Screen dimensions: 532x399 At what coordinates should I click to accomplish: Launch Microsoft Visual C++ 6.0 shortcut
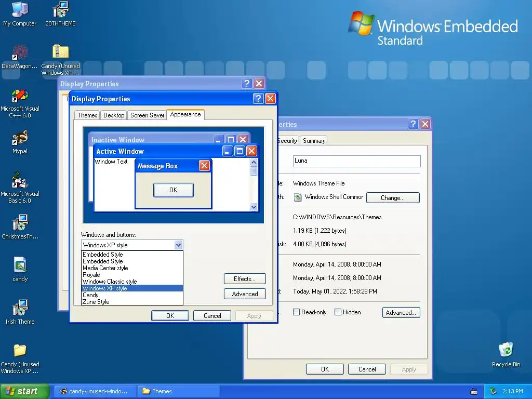(20, 103)
